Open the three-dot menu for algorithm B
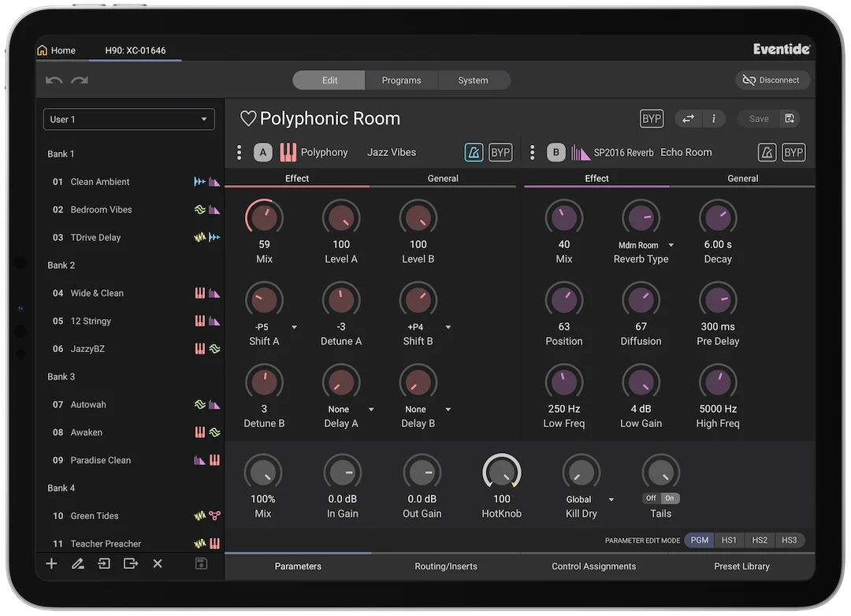This screenshot has height=616, width=851. click(532, 153)
